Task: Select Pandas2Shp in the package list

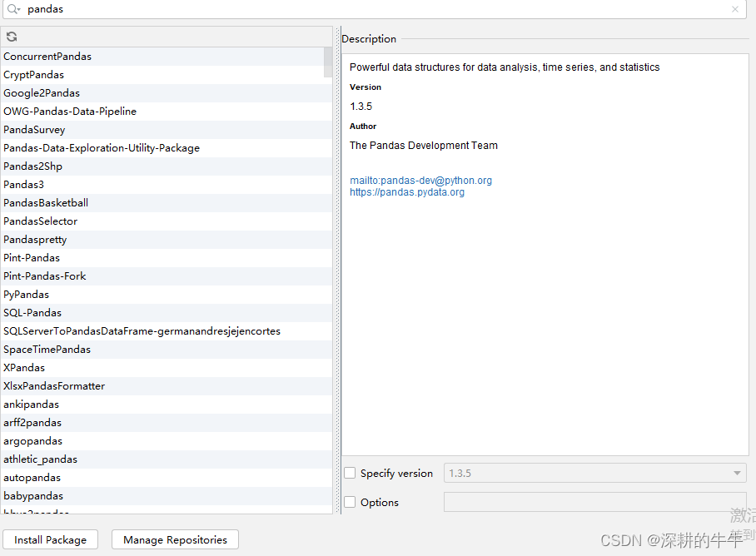Action: [167, 166]
